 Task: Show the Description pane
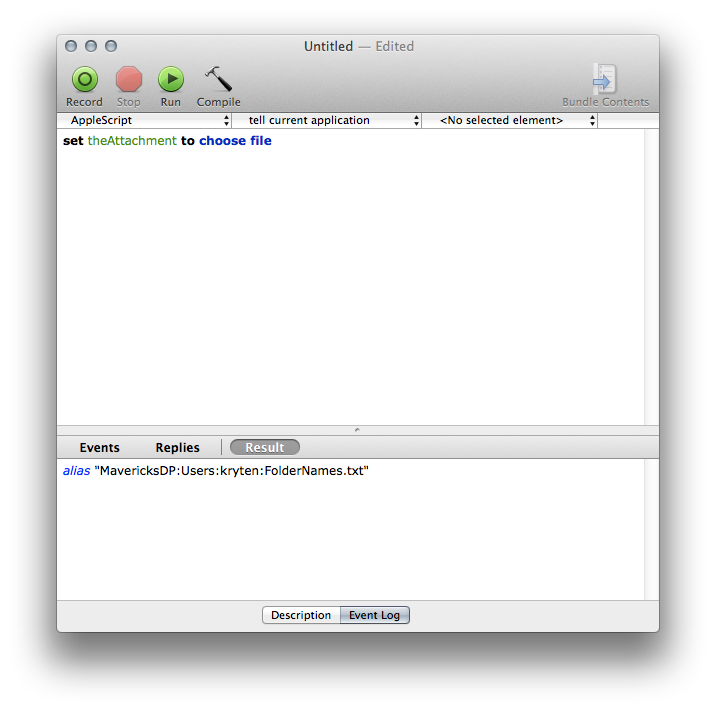301,615
